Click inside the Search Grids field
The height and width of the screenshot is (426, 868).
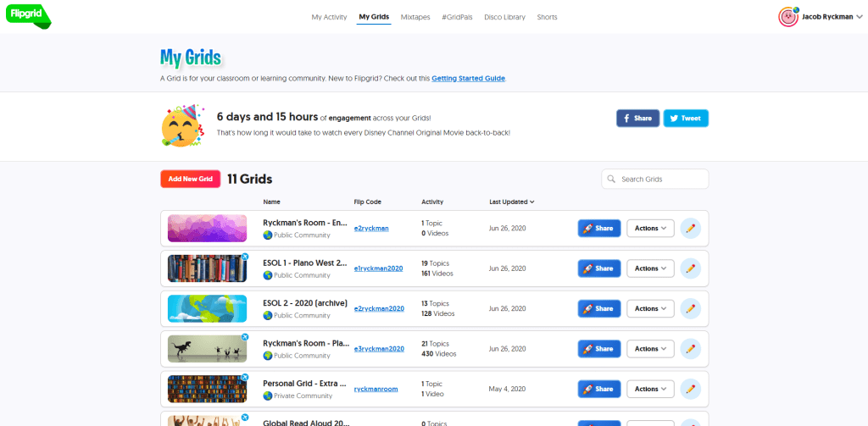[x=661, y=180]
